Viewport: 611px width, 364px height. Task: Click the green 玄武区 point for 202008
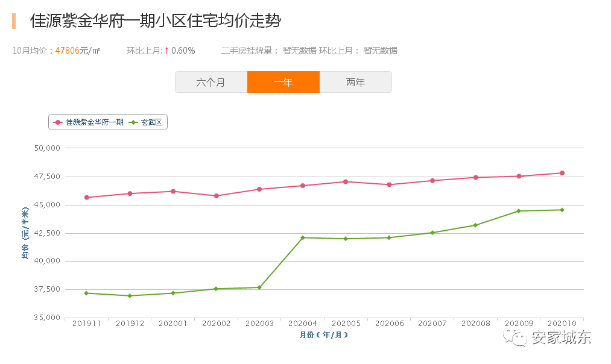(475, 225)
